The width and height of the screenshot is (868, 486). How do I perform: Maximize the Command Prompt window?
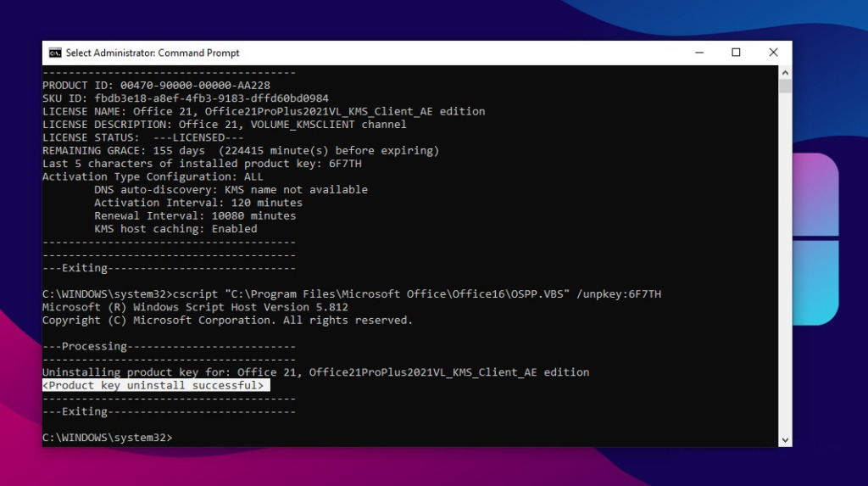click(x=736, y=53)
